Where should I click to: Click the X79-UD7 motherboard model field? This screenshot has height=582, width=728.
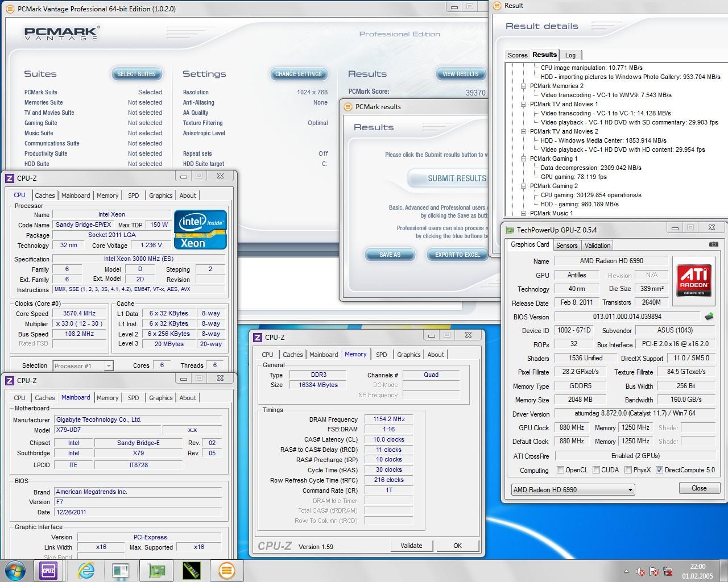[x=107, y=430]
